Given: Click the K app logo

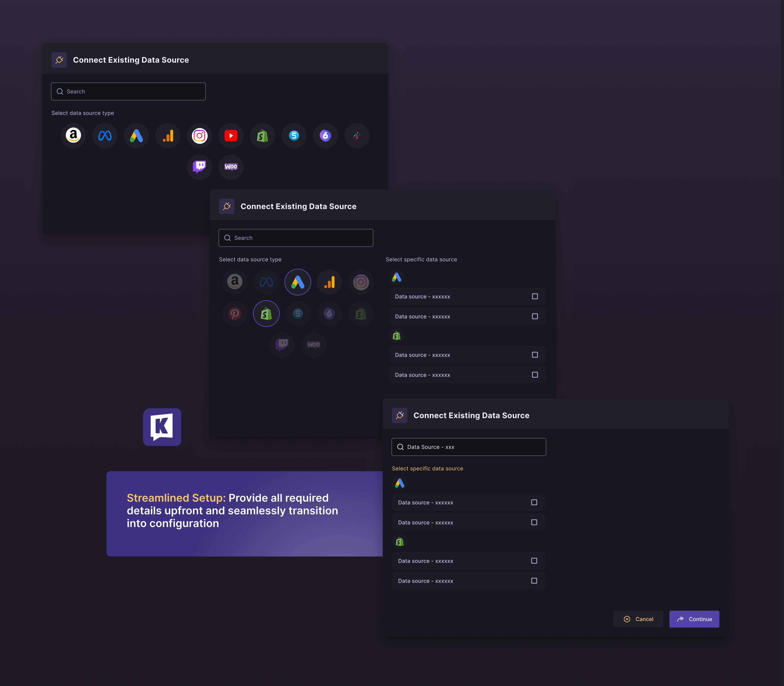Looking at the screenshot, I should (162, 426).
